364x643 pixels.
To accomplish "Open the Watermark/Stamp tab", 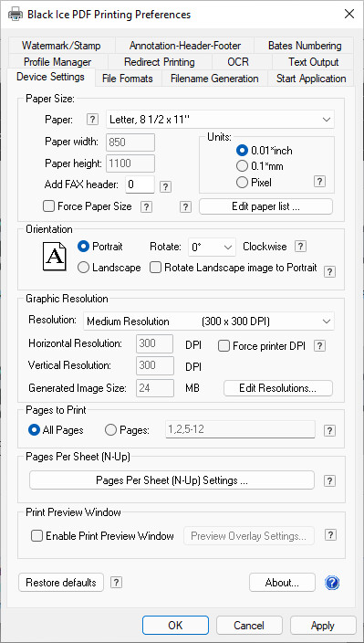I will (x=61, y=46).
